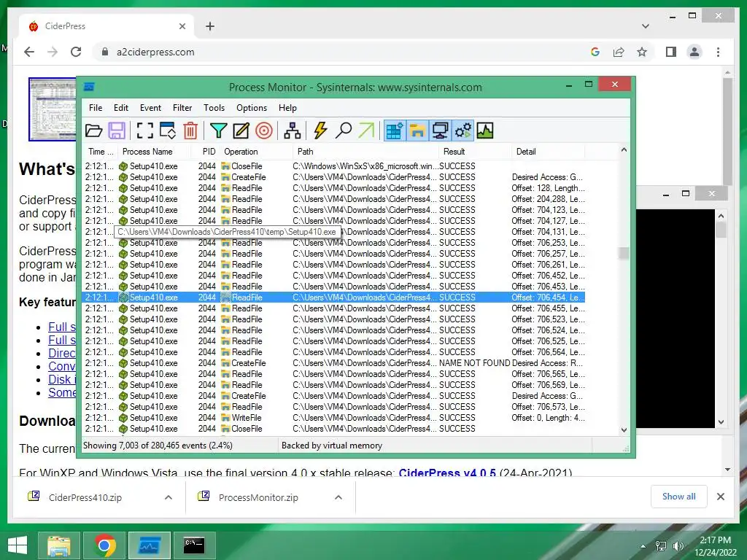This screenshot has height=560, width=747.
Task: Show the Process Tree icon
Action: click(x=292, y=131)
